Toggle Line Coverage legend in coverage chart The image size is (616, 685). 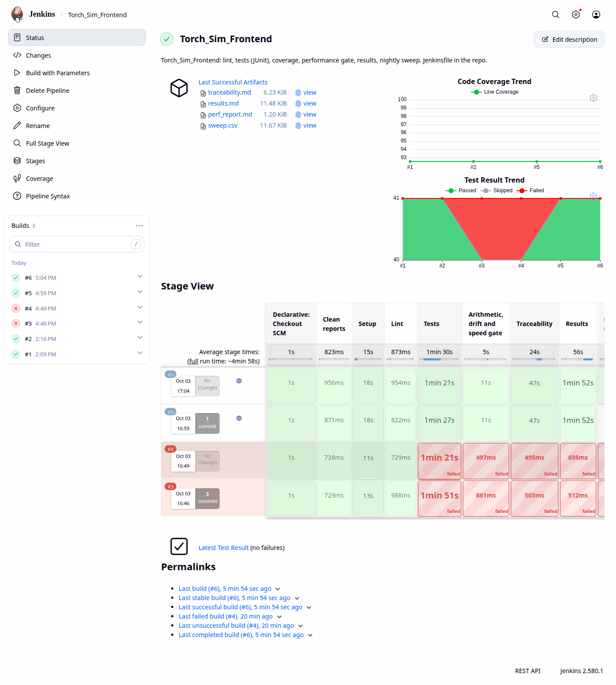(495, 92)
